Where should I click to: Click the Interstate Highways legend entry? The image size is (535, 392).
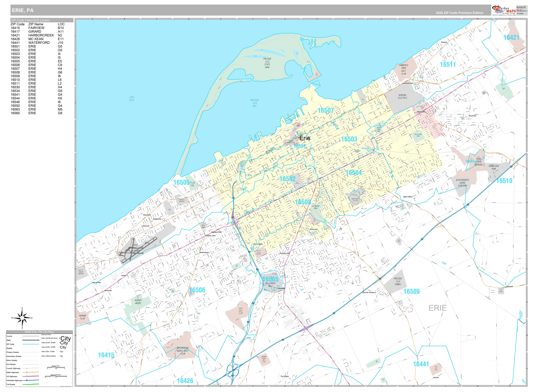point(23,380)
